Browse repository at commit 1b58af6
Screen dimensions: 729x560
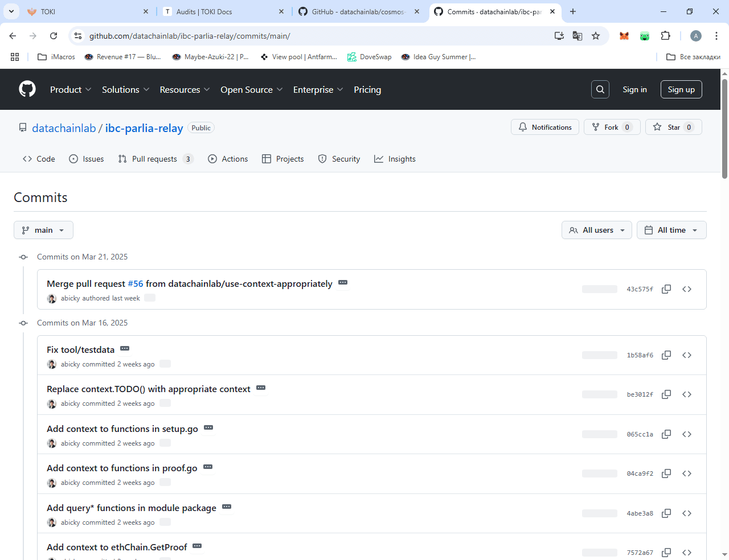click(x=687, y=355)
